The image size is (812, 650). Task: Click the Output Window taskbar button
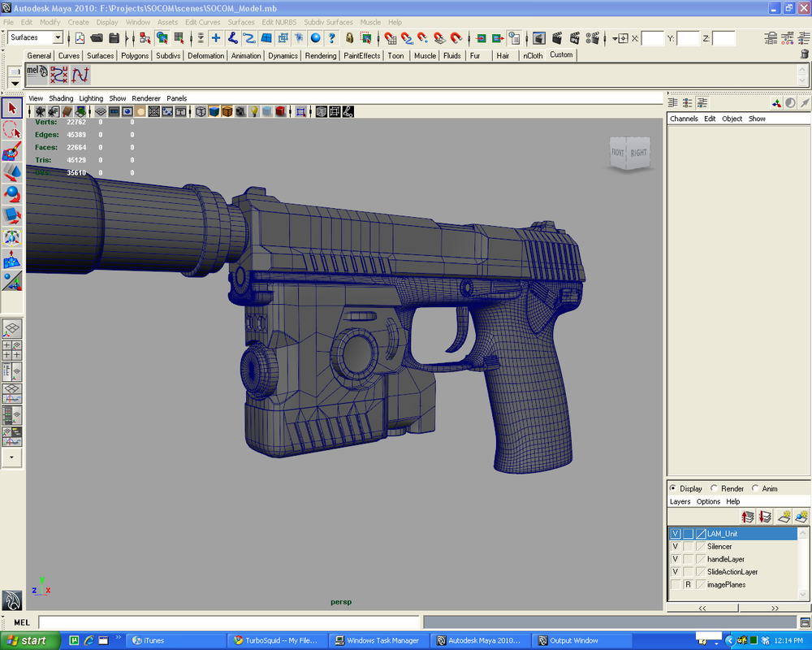point(583,640)
